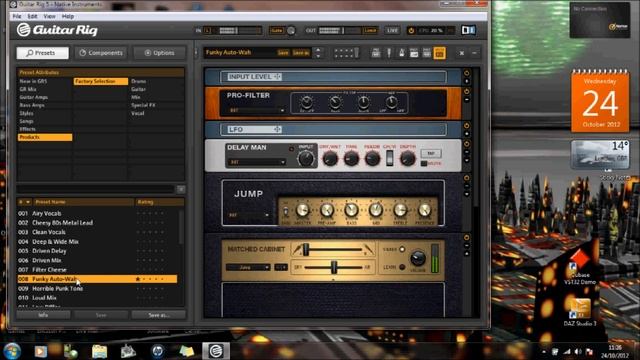Screen dimensions: 640x360
Task: Open the View menu
Action: (49, 16)
